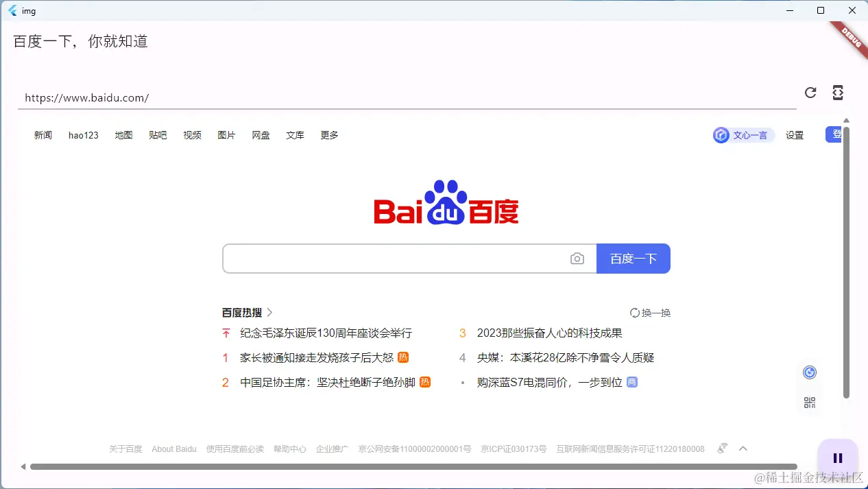Open hot search 央媒：本溪花28亿除不净雪令人质疑
This screenshot has width=868, height=489.
coord(566,357)
